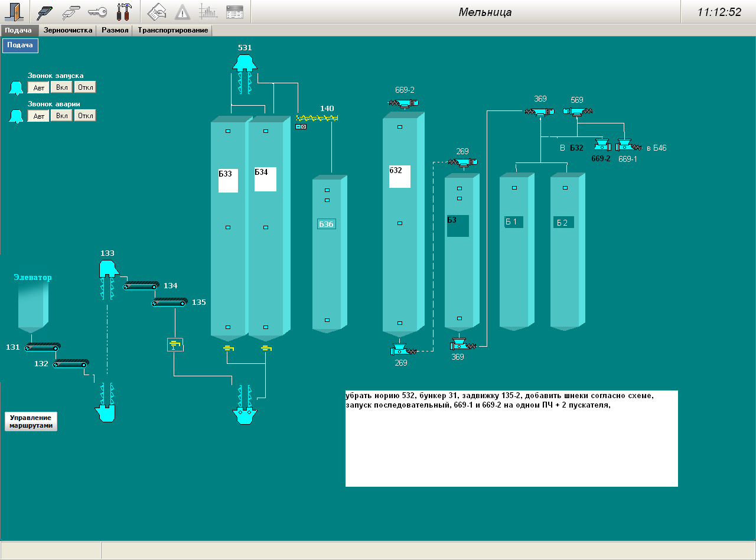This screenshot has width=756, height=560.
Task: Click the key access icon in toolbar
Action: click(97, 11)
